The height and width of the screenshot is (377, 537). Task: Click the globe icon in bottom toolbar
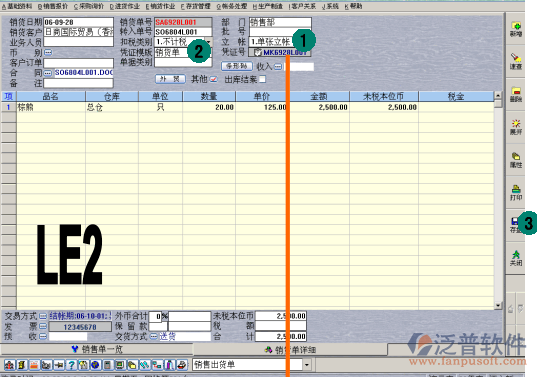tap(96, 365)
